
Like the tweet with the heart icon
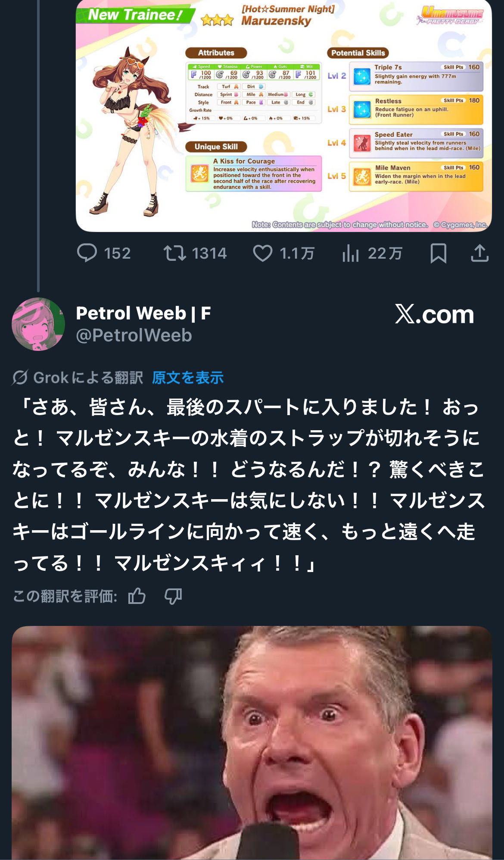click(x=262, y=253)
